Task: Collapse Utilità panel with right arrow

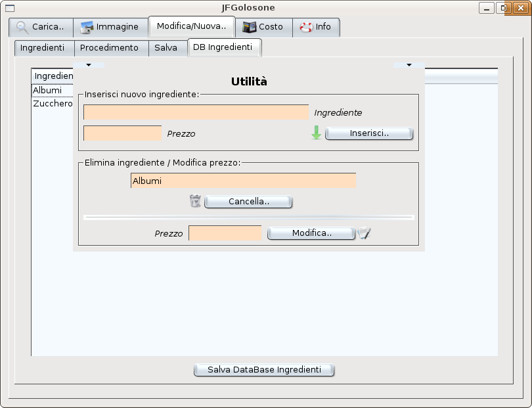Action: point(409,65)
